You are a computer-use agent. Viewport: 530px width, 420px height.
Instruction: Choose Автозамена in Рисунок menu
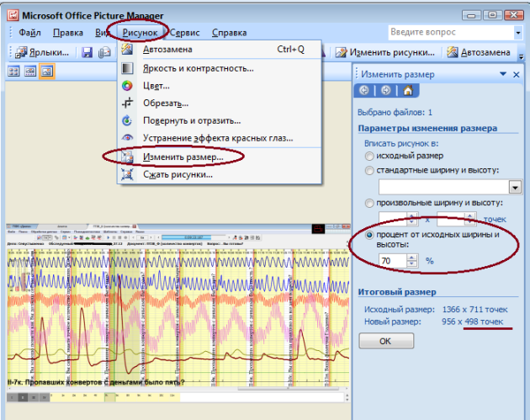pyautogui.click(x=219, y=50)
